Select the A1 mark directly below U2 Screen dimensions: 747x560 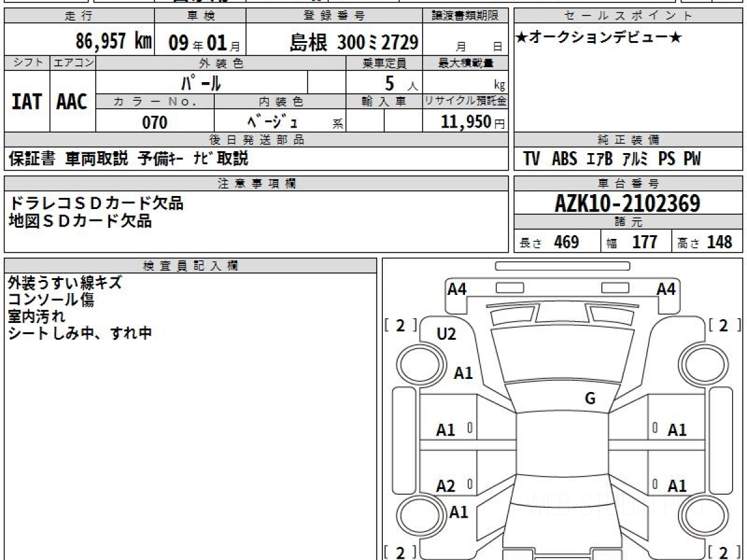pos(463,373)
